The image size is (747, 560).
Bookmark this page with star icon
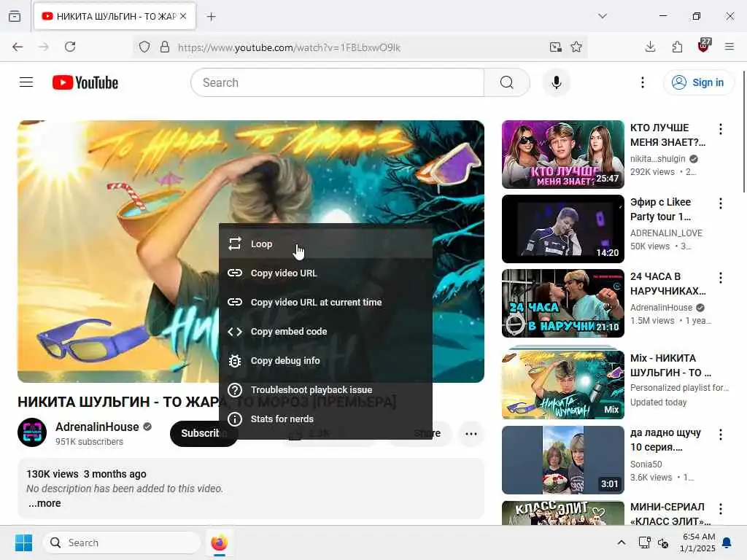click(x=576, y=47)
